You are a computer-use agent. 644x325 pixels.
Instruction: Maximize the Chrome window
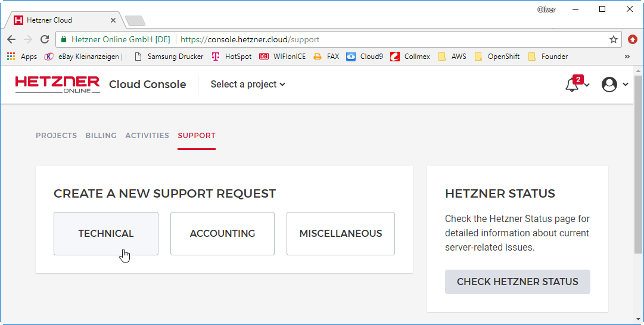602,9
